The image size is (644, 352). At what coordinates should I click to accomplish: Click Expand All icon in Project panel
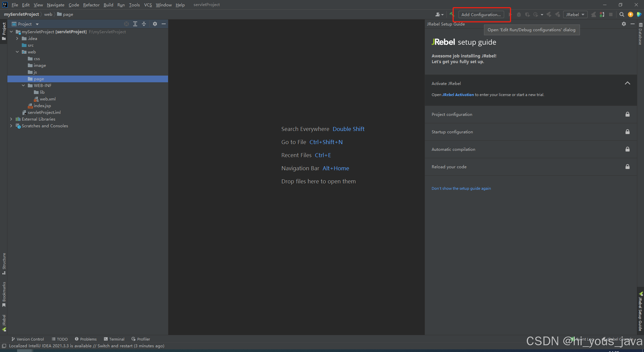point(135,24)
